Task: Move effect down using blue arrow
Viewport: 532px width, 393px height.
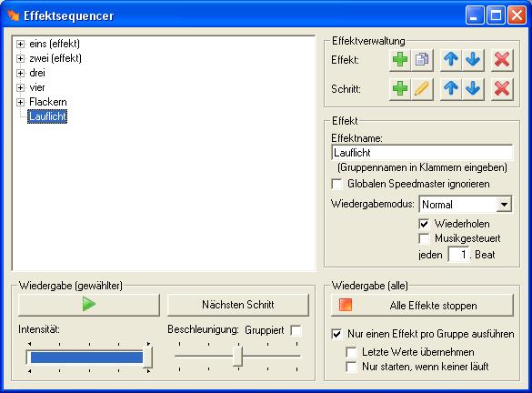Action: click(473, 60)
